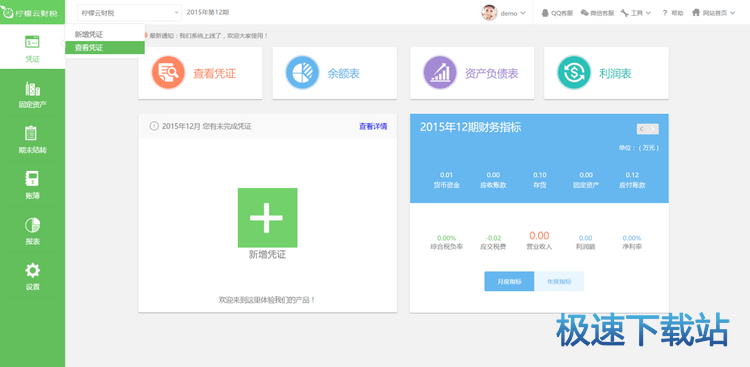Open the 查看详情 link
This screenshot has height=367, width=750.
pyautogui.click(x=373, y=126)
